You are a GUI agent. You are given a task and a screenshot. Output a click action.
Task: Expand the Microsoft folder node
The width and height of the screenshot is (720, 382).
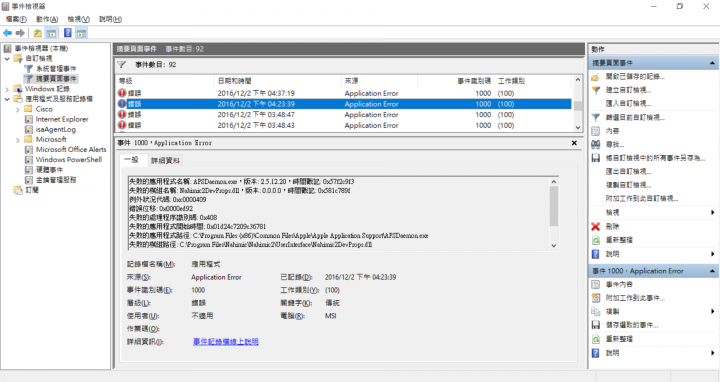tap(18, 140)
